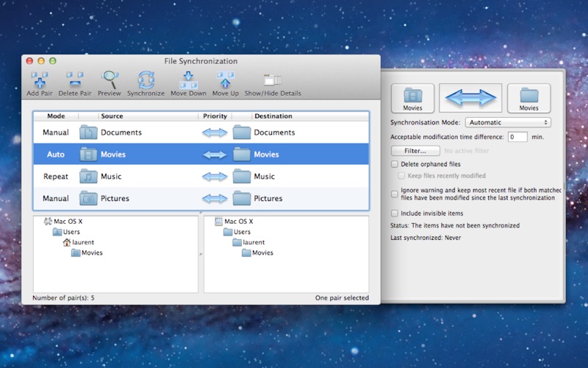The image size is (588, 368).
Task: Click the modification time difference field
Action: pyautogui.click(x=517, y=137)
